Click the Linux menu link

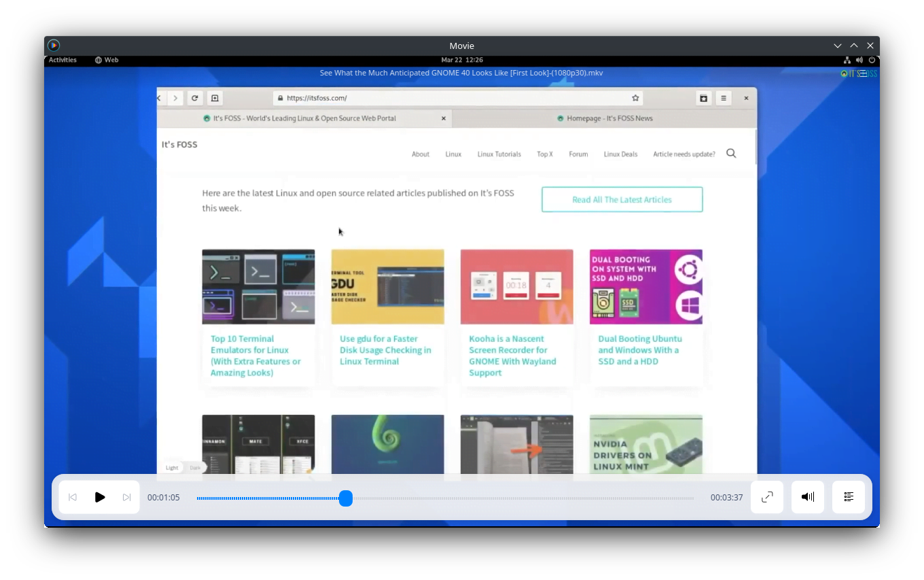[x=453, y=154]
